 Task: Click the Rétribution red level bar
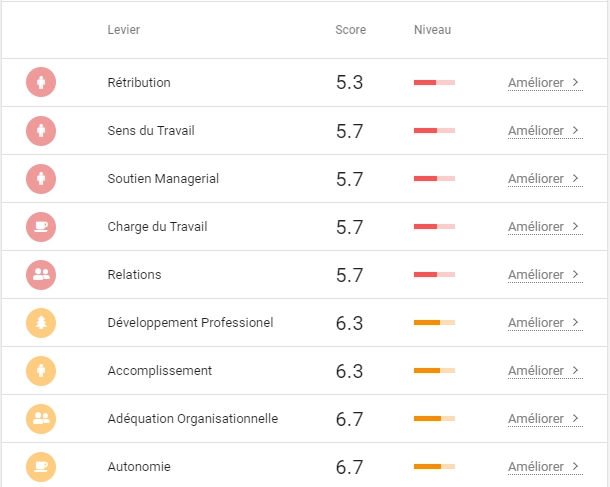[x=434, y=82]
